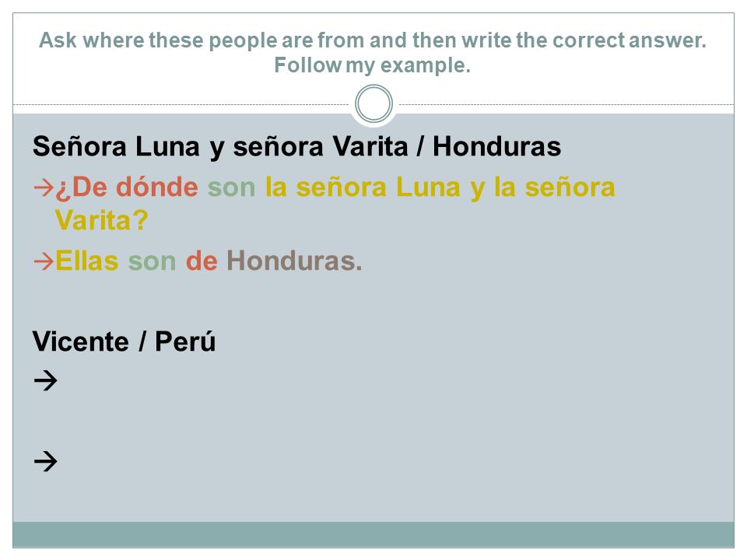This screenshot has width=747, height=560.
Task: Click the yellow word 'Ellas'
Action: point(86,261)
